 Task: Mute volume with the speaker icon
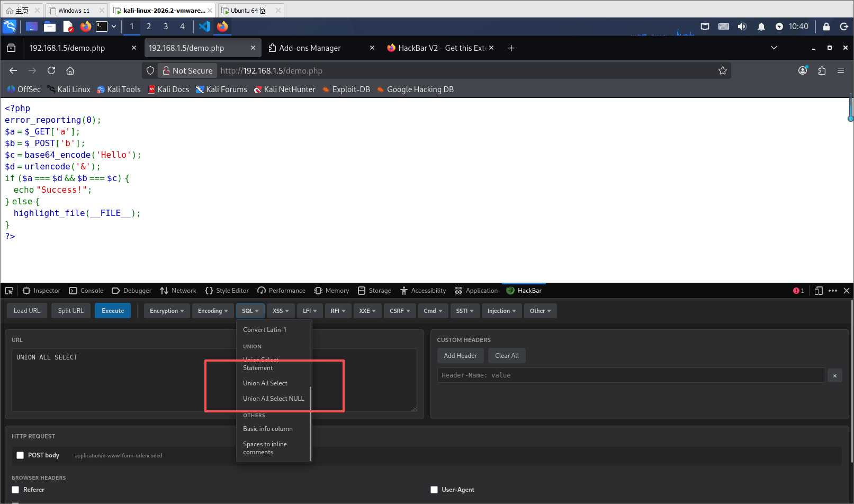click(742, 26)
